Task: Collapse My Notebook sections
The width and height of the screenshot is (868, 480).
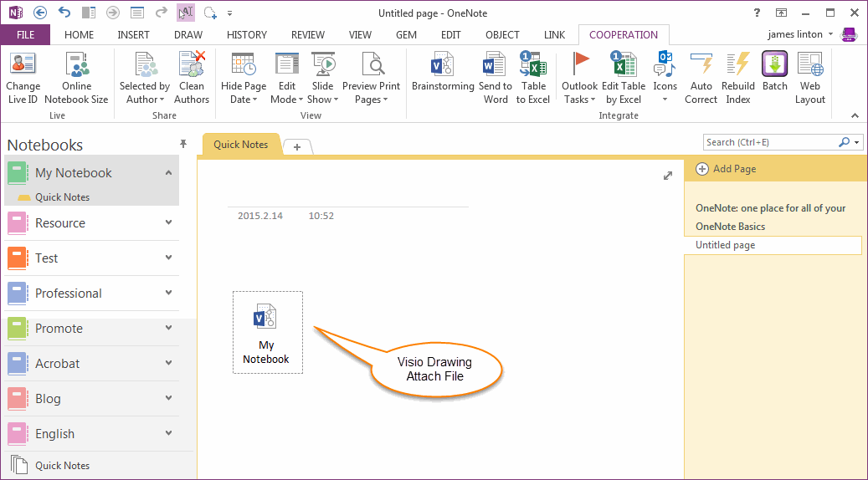Action: click(x=169, y=172)
